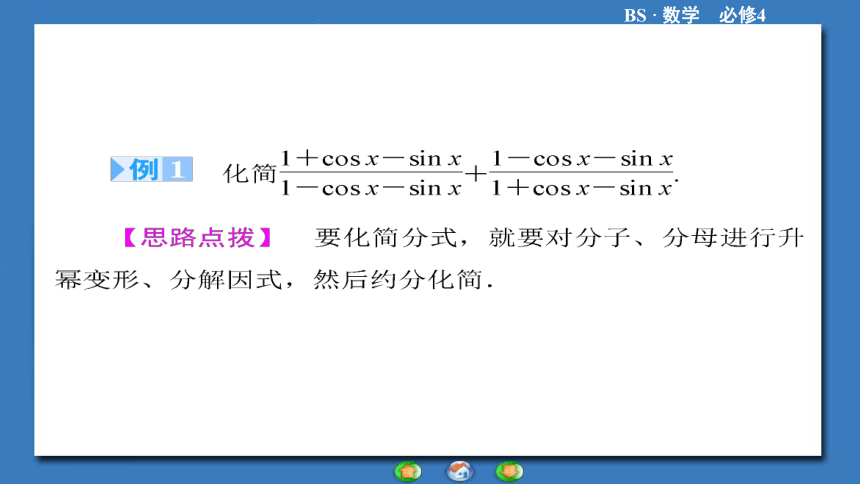Viewport: 860px width, 484px height.
Task: Select the 例 1 example label
Action: 151,169
